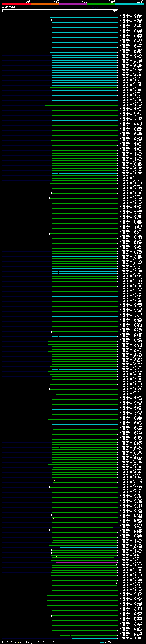Click the green alignment bar for Q01H73
The height and width of the screenshot is (644, 146).
(x=84, y=88)
